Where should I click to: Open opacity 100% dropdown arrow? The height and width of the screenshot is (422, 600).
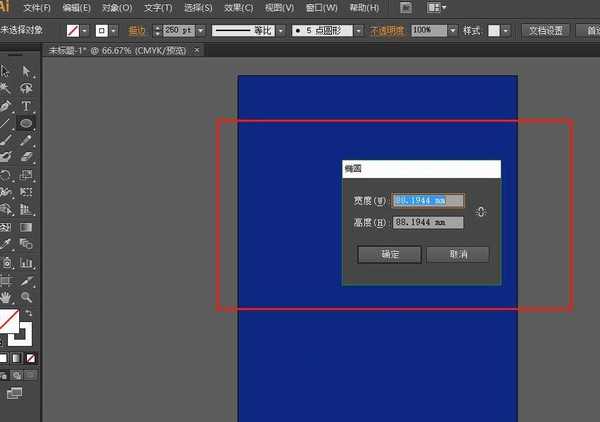[453, 31]
